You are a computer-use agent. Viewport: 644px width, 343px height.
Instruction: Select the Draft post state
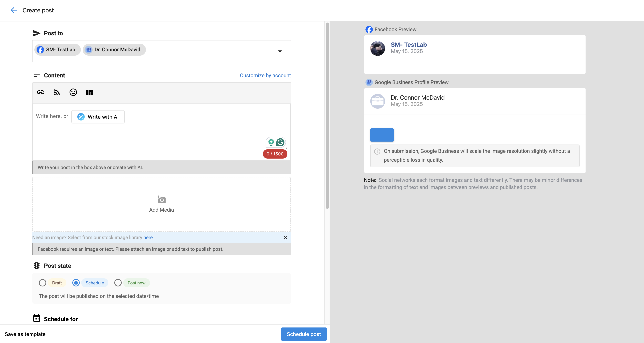pyautogui.click(x=43, y=283)
